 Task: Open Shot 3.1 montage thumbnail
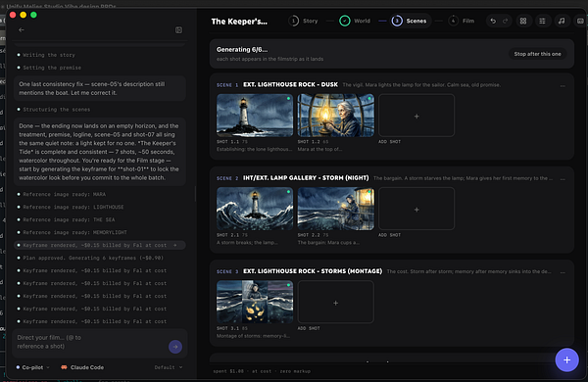[255, 302]
